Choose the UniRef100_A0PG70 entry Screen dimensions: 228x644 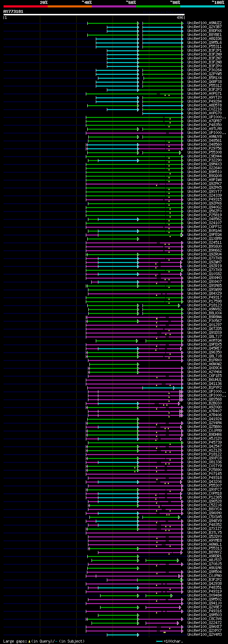(x=204, y=113)
